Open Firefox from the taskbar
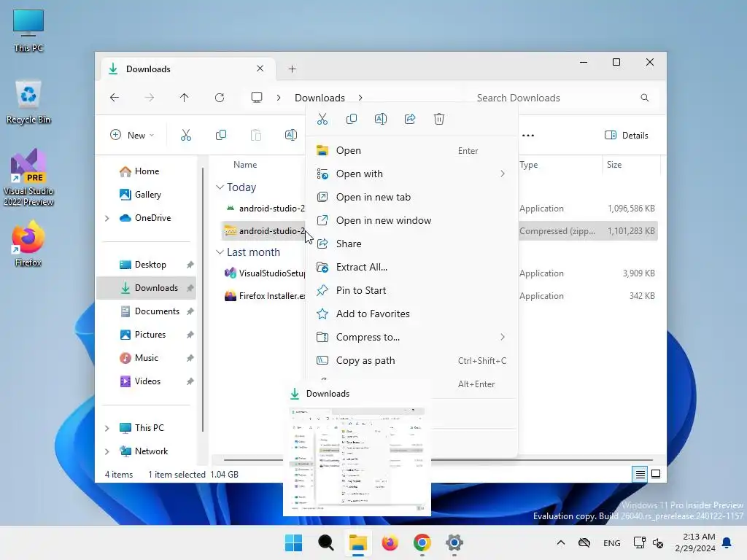The height and width of the screenshot is (560, 747). click(390, 542)
